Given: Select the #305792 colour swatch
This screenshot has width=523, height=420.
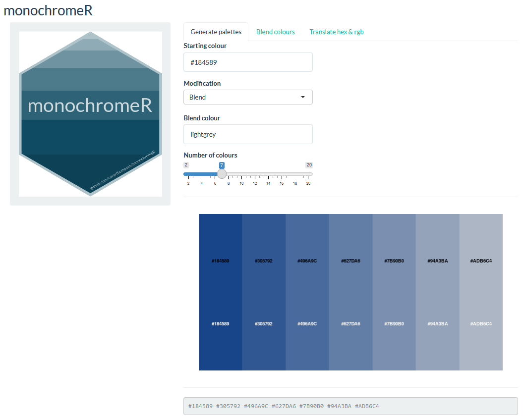Looking at the screenshot, I should 264,292.
